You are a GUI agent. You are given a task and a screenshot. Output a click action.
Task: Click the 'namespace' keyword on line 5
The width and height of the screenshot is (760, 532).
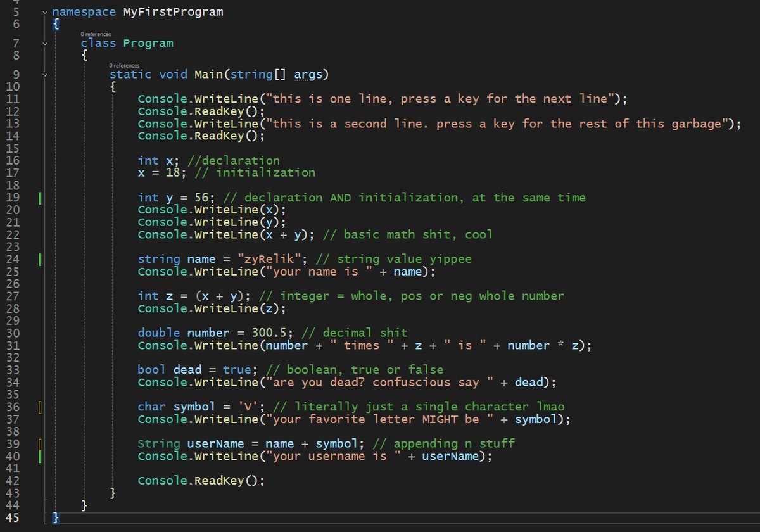click(x=84, y=12)
